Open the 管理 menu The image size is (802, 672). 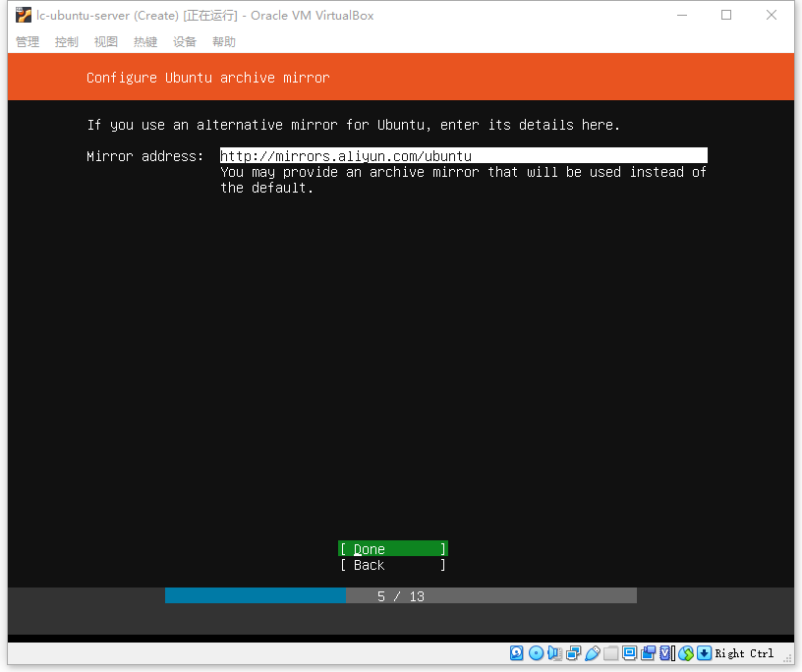pos(28,42)
